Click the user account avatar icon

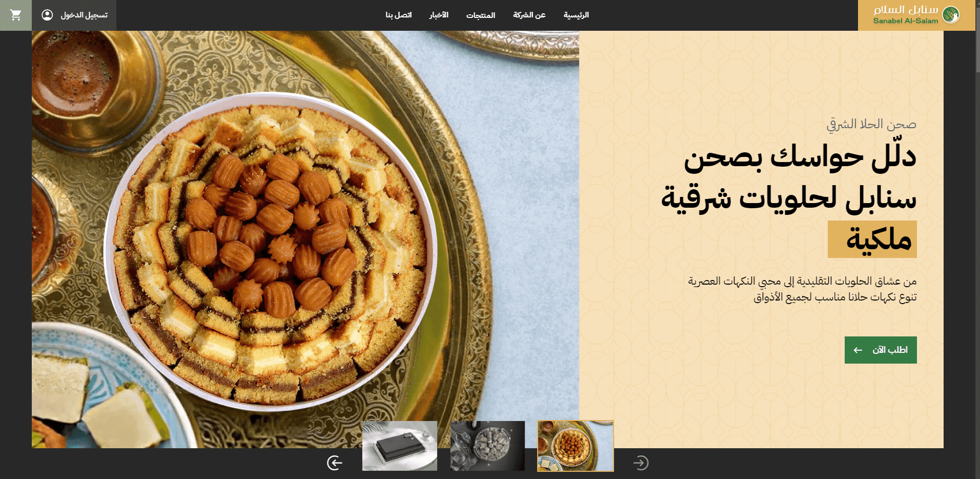point(47,15)
